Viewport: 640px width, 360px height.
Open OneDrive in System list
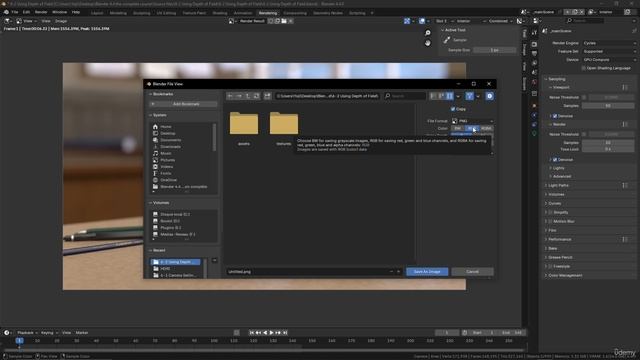169,180
